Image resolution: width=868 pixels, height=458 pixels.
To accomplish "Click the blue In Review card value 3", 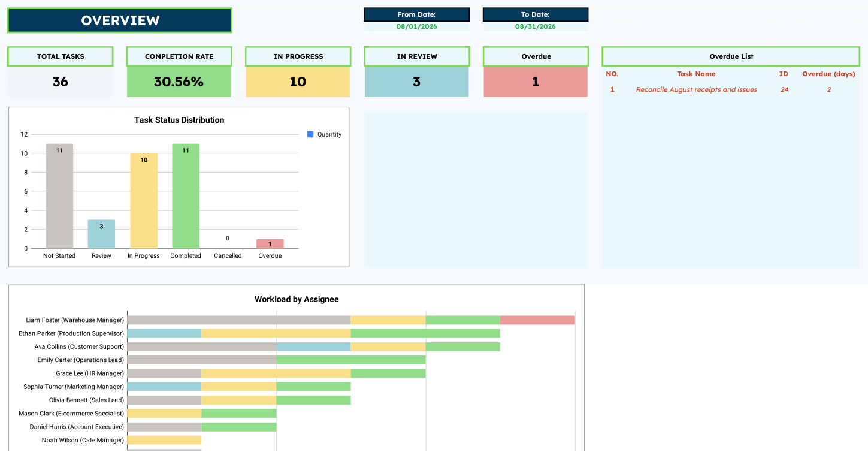I will coord(416,82).
